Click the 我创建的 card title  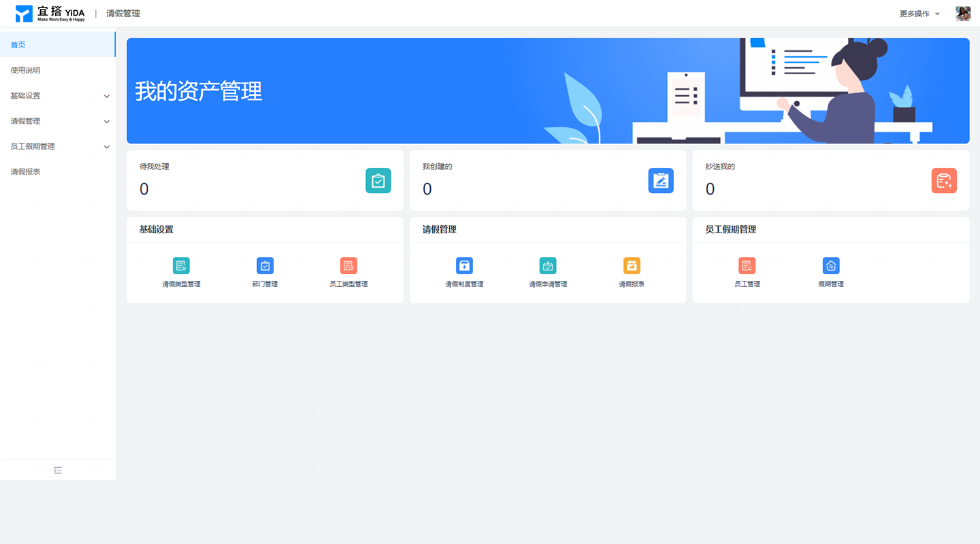[438, 167]
